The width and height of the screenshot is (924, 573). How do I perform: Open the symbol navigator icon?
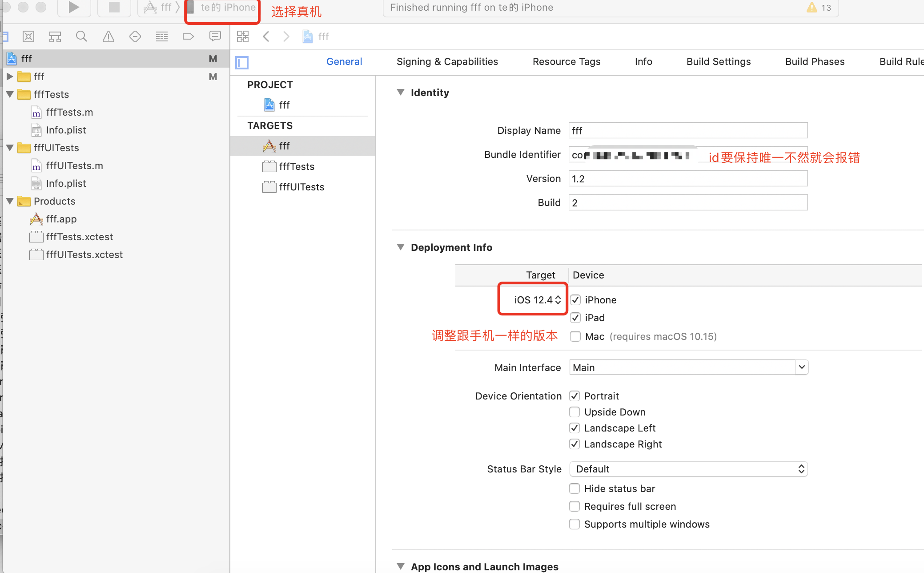coord(55,36)
